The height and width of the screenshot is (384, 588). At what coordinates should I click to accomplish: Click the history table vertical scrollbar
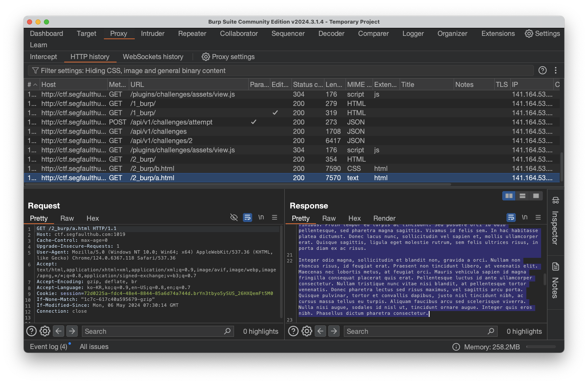(x=562, y=167)
